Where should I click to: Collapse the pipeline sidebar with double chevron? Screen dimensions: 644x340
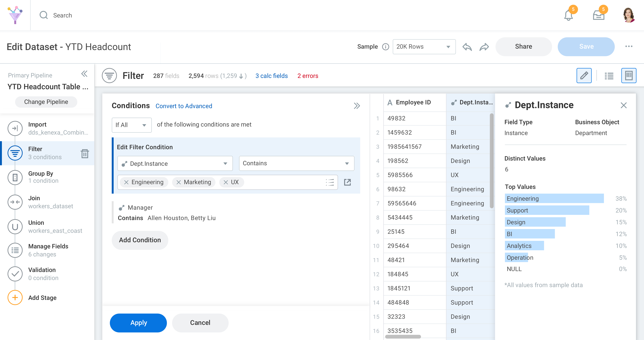[x=84, y=74]
